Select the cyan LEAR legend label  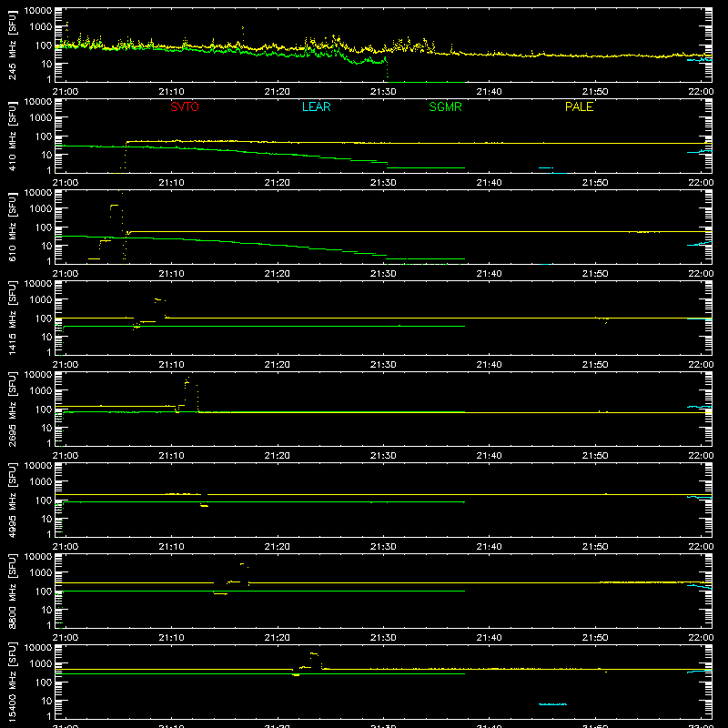[316, 106]
